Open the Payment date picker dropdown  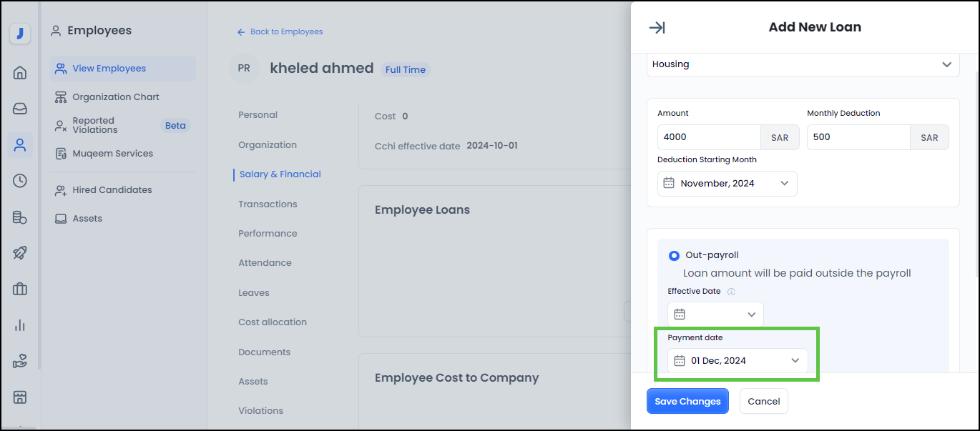click(738, 361)
